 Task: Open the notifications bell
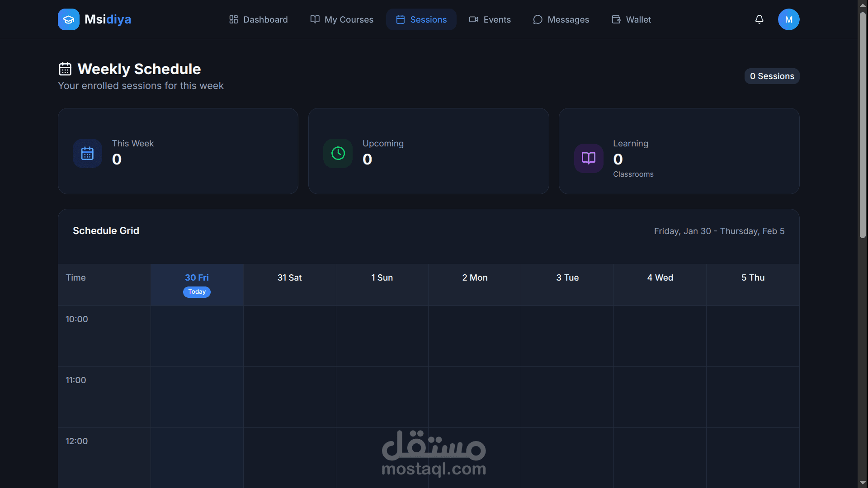(759, 19)
